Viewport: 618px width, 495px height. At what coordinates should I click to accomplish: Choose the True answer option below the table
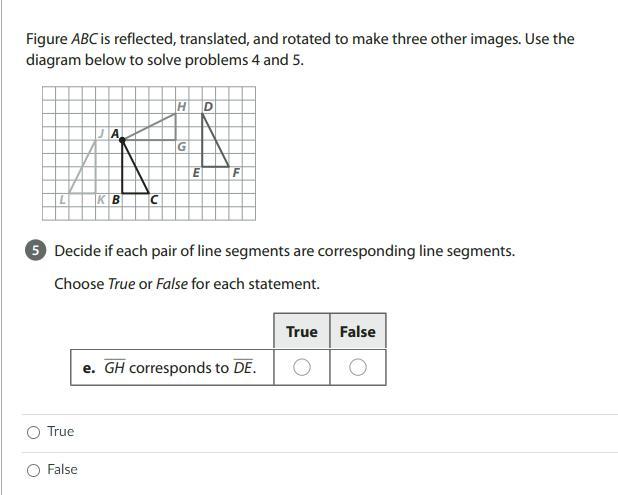(34, 432)
